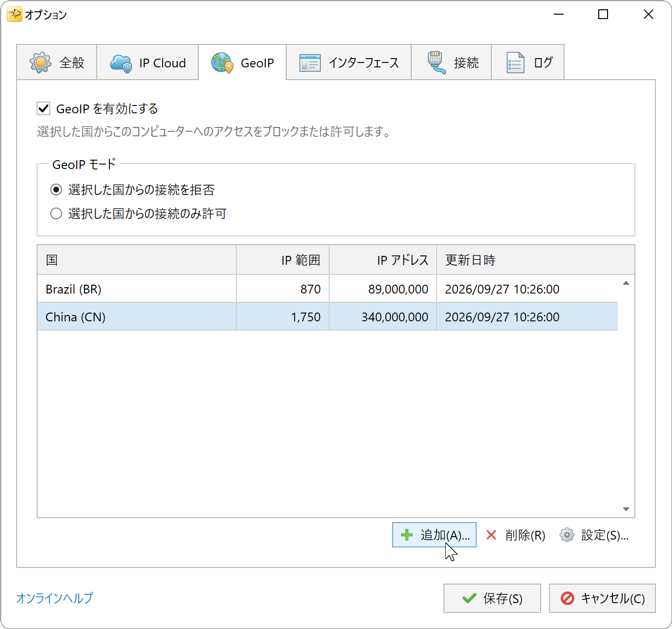
Task: Open the インターフェース tab
Action: coord(349,63)
